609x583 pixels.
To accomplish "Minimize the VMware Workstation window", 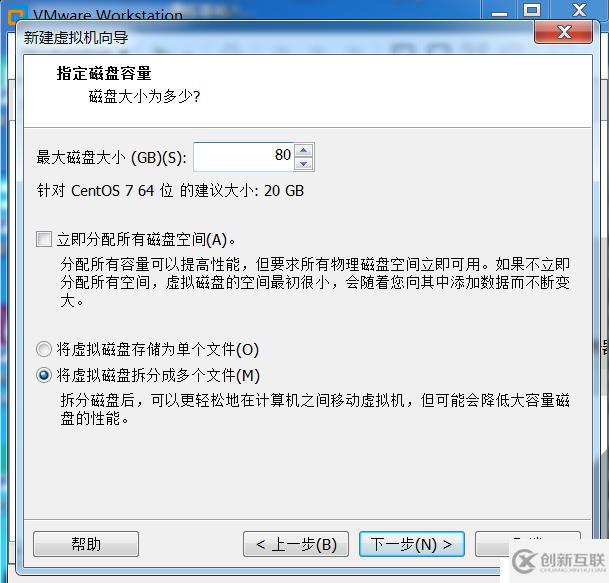I will [499, 10].
